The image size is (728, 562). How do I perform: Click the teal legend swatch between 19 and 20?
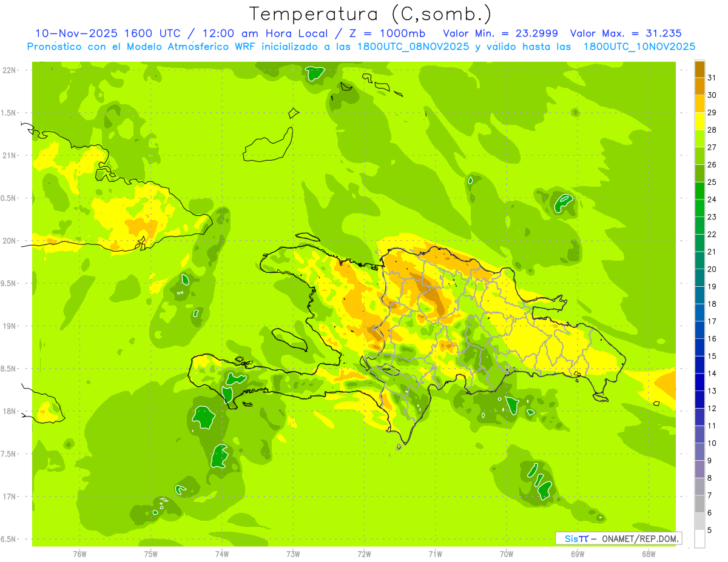pos(699,277)
